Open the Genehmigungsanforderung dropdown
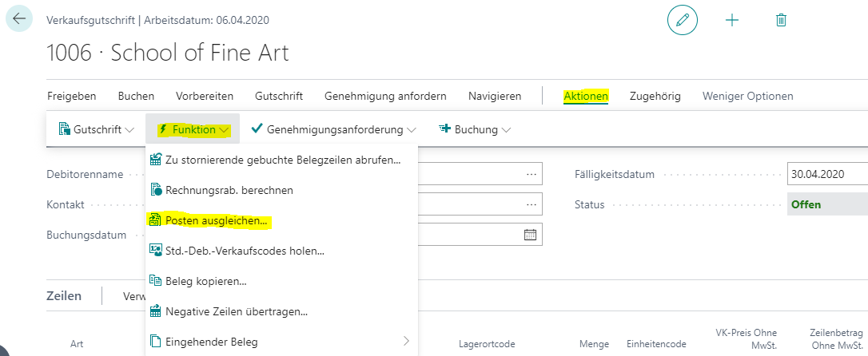 (333, 129)
